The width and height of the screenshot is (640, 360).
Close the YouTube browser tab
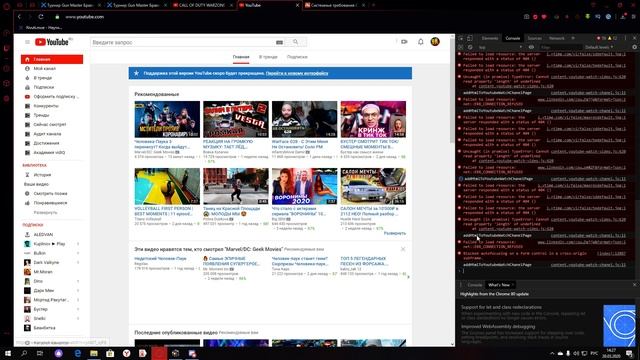[297, 5]
